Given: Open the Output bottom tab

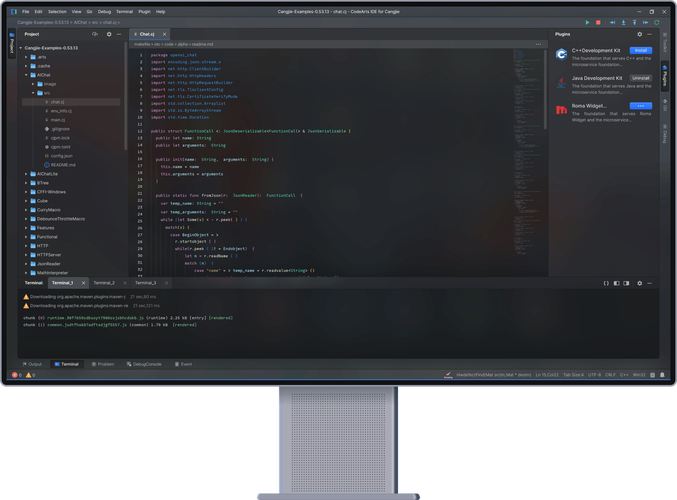Looking at the screenshot, I should tap(32, 364).
